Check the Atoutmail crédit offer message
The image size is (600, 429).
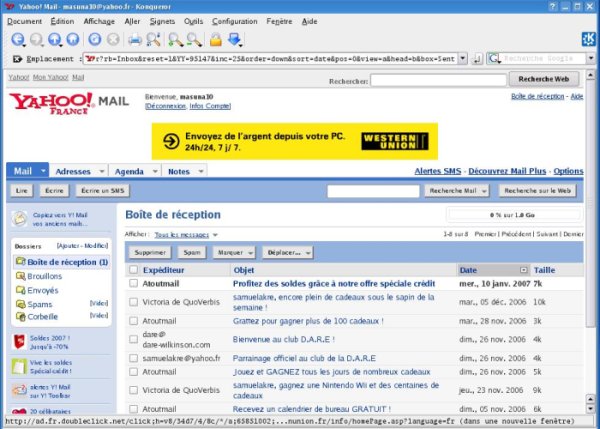pos(133,284)
